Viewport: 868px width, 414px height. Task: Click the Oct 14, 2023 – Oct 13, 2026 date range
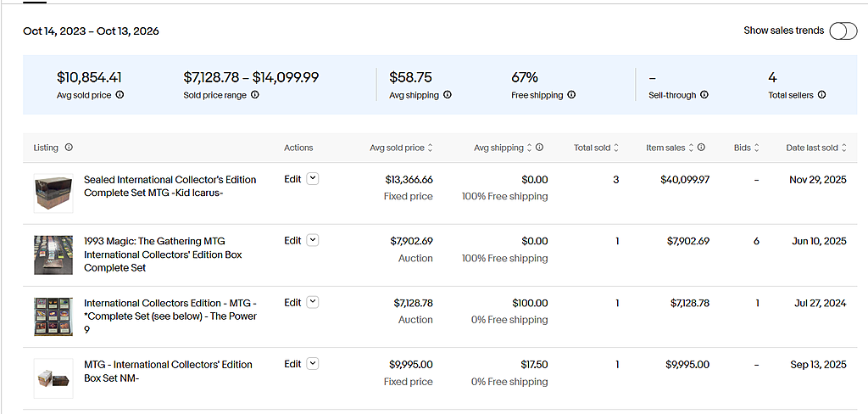coord(91,31)
